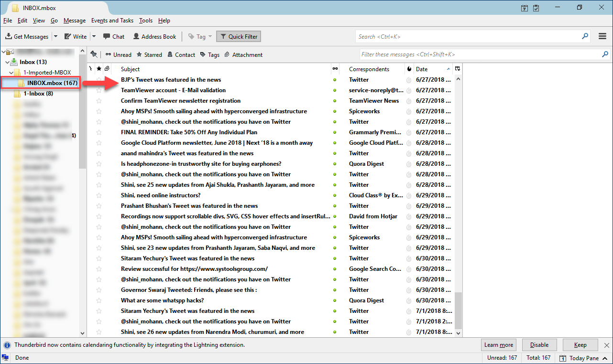Open the Get Messages dropdown arrow
Image resolution: width=613 pixels, height=364 pixels.
[x=55, y=36]
